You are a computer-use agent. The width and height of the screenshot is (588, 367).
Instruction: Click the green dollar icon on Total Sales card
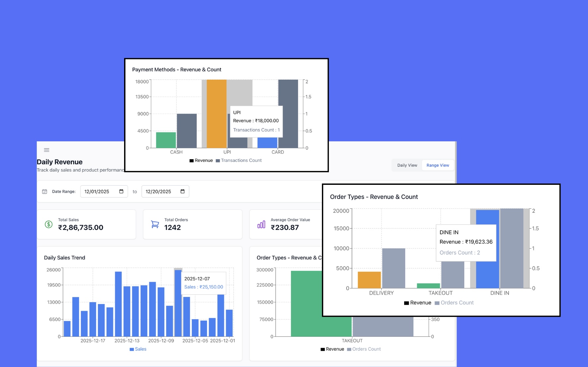(49, 224)
